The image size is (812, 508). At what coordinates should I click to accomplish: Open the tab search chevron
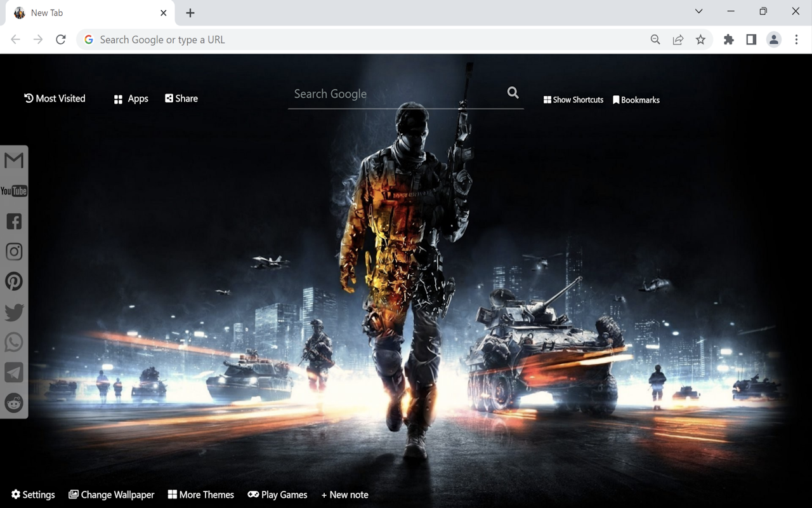click(x=698, y=11)
